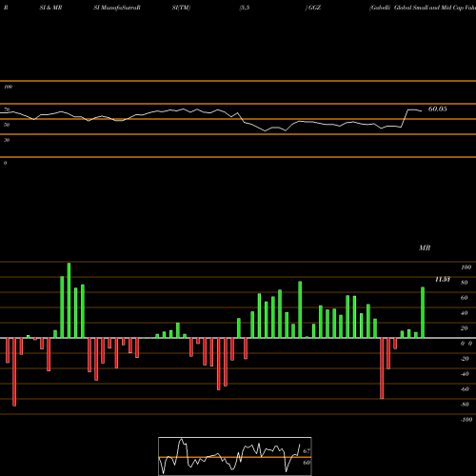Click the RSI axis label 70
The height and width of the screenshot is (476, 476).
[x=7, y=109]
